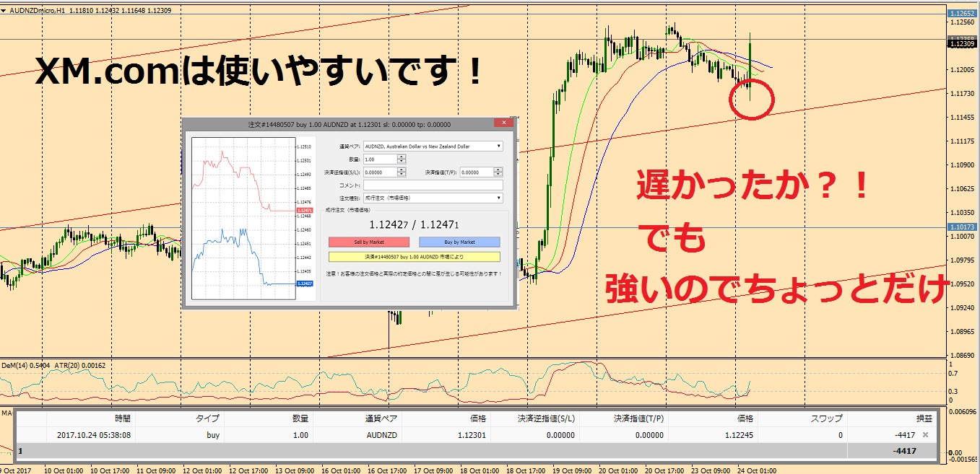980x474 pixels.
Task: Open the 注文種別 order type dropdown
Action: click(498, 198)
